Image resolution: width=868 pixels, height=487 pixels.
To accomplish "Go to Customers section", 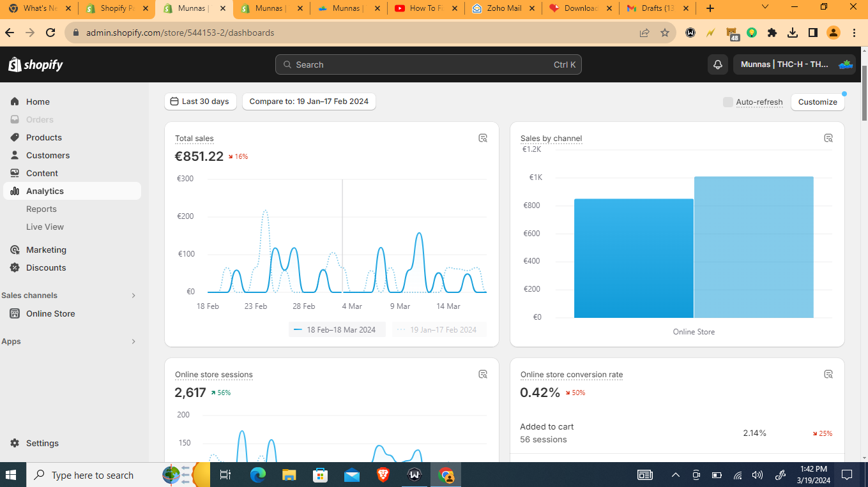I will click(48, 155).
